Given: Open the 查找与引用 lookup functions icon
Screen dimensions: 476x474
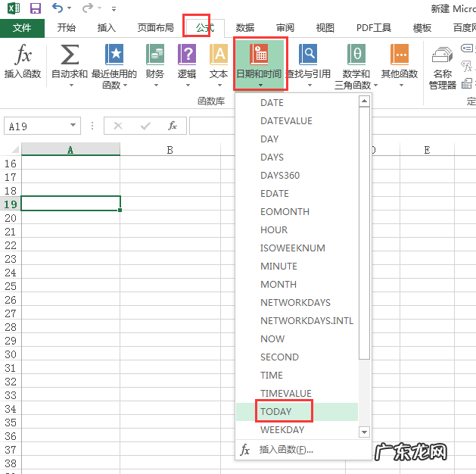Looking at the screenshot, I should click(308, 55).
